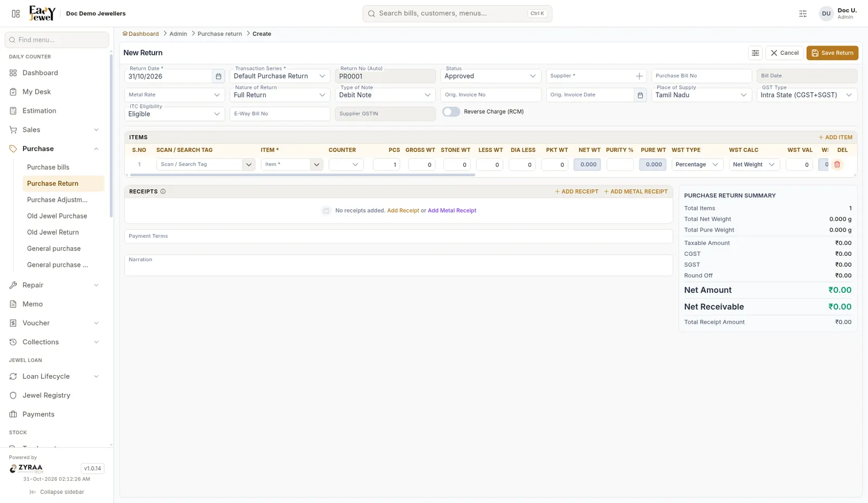Click Save Return button
This screenshot has width=868, height=503.
(x=832, y=53)
